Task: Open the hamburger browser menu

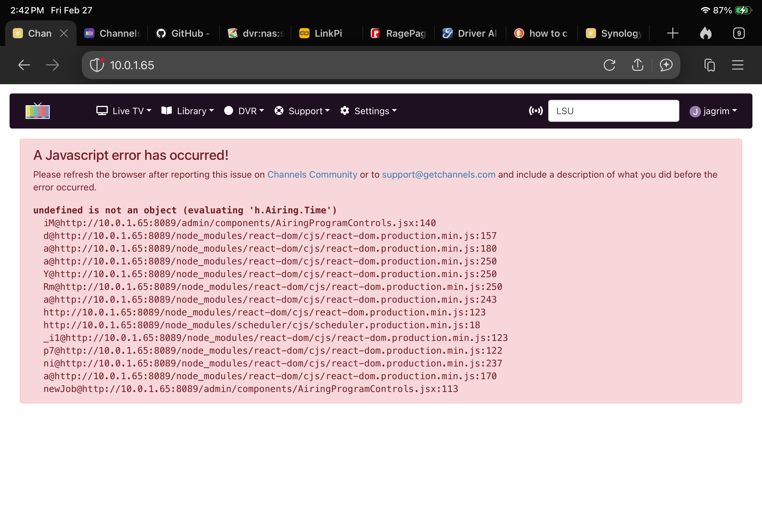Action: coord(737,65)
